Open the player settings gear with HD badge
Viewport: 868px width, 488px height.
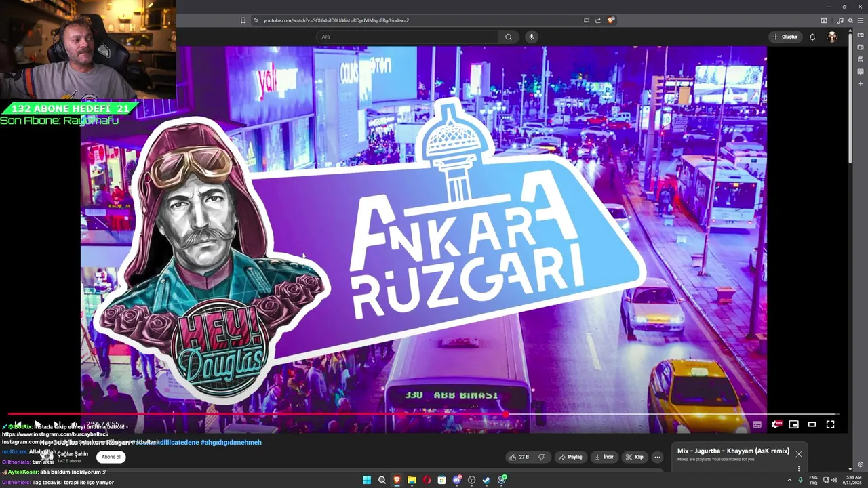776,424
